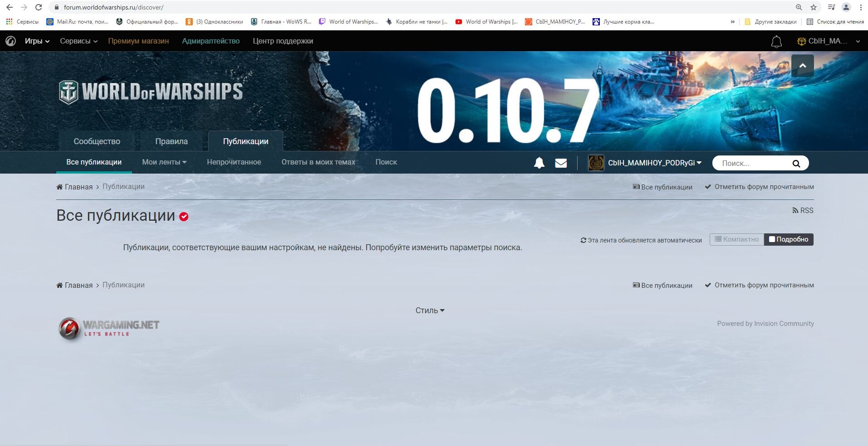Click the scroll-to-top arrow button on banner
Image resolution: width=868 pixels, height=446 pixels.
(x=802, y=66)
